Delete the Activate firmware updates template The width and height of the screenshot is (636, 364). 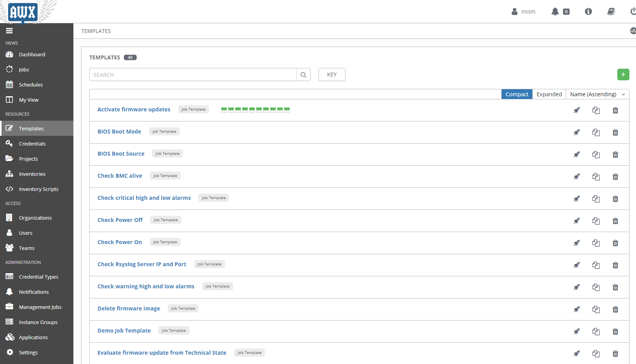click(x=615, y=110)
